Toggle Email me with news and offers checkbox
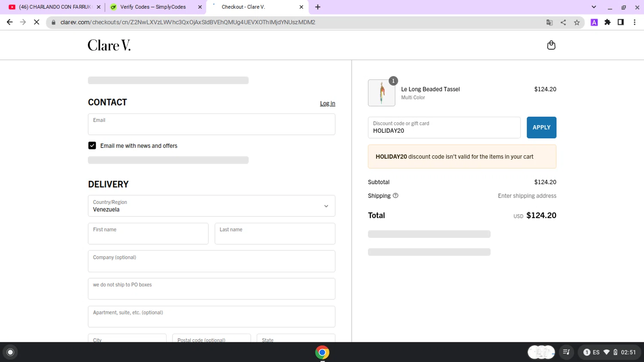644x362 pixels. click(92, 146)
